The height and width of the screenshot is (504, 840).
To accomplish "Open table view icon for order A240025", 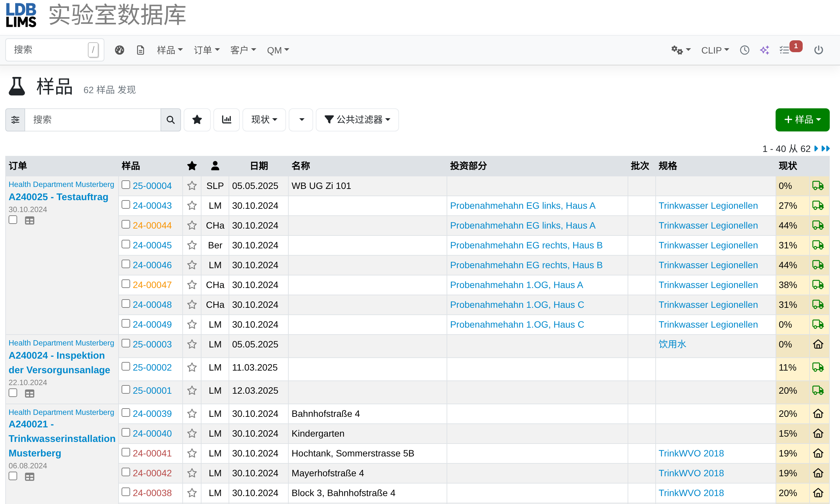I will pos(29,220).
